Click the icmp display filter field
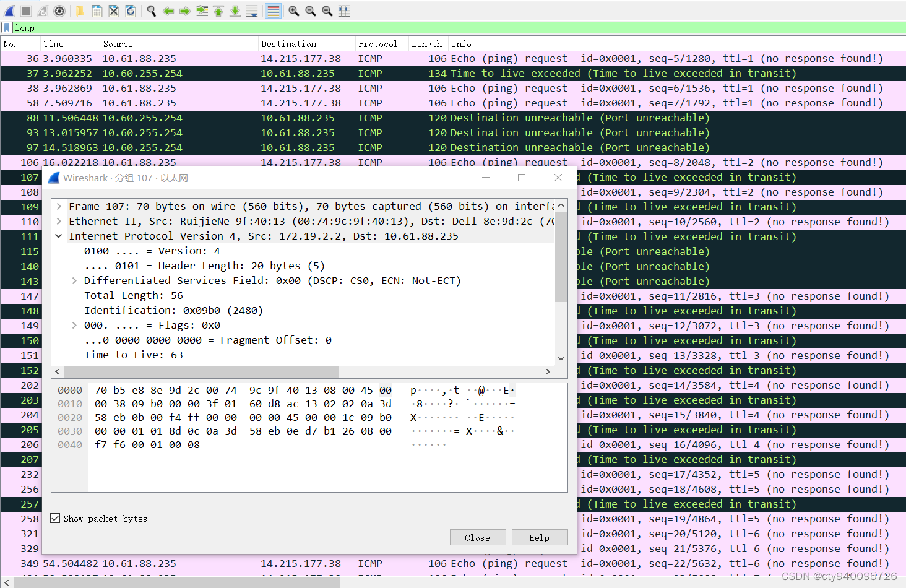906x588 pixels. pos(458,28)
